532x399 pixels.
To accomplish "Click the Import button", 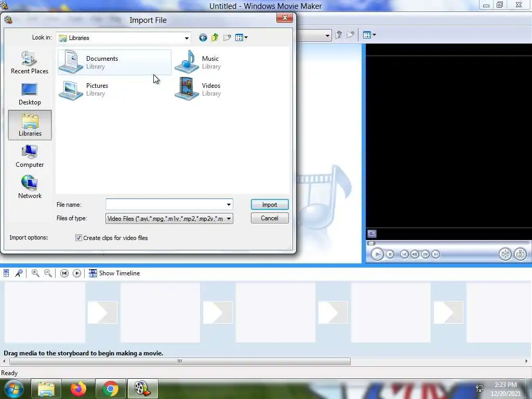I will 270,205.
